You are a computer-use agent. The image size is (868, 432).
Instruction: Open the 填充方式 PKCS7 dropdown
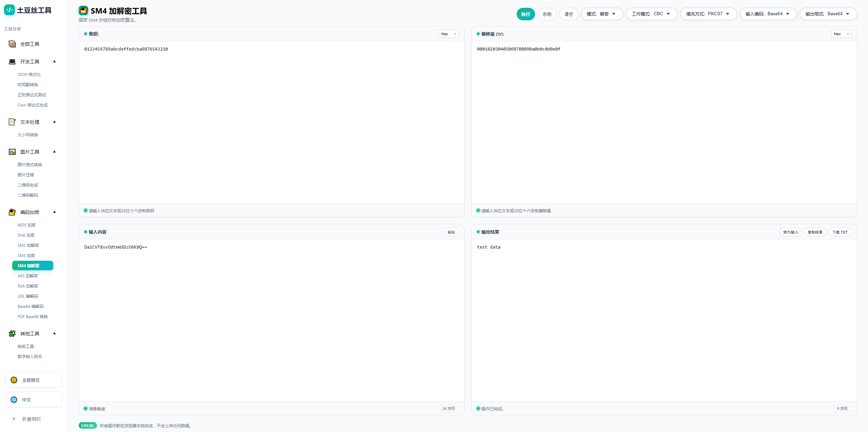point(708,14)
